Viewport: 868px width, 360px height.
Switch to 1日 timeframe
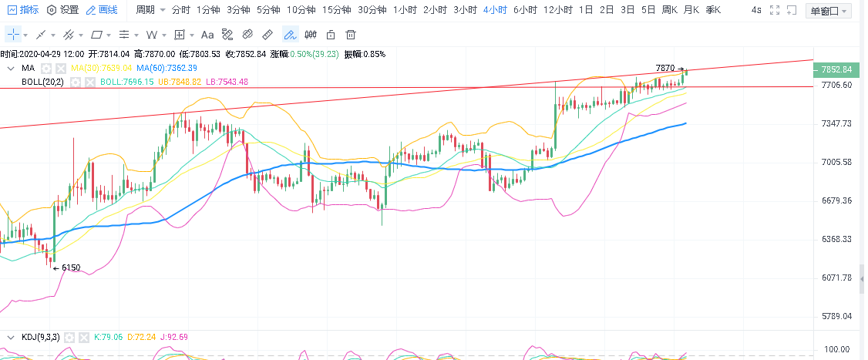[586, 9]
